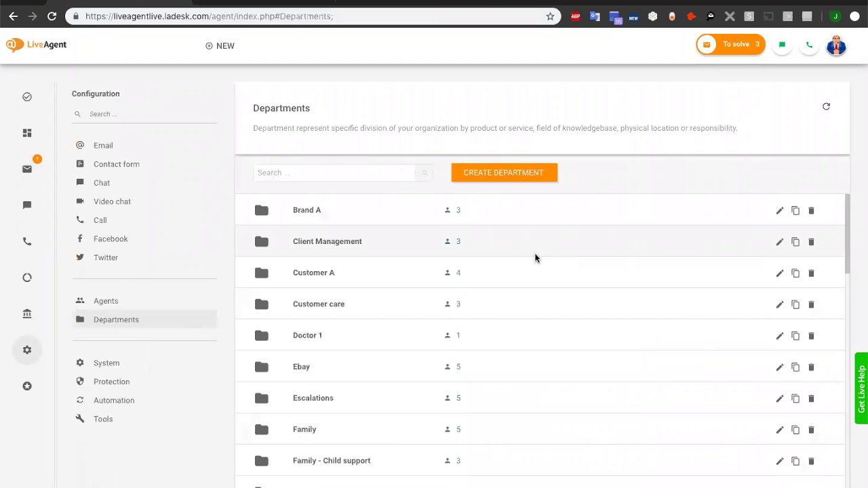Viewport: 868px width, 488px height.
Task: Duplicate the Family department
Action: 795,430
